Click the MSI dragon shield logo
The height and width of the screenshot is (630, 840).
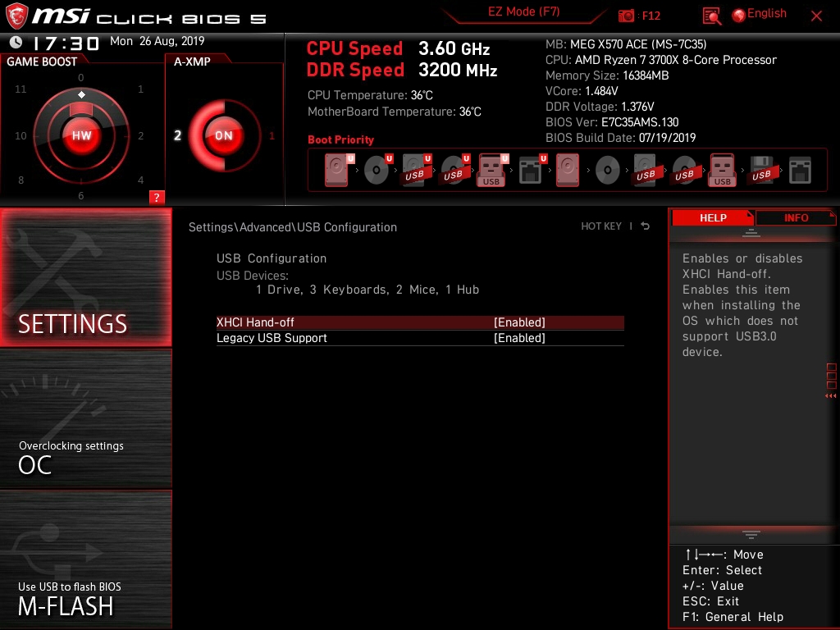point(16,16)
